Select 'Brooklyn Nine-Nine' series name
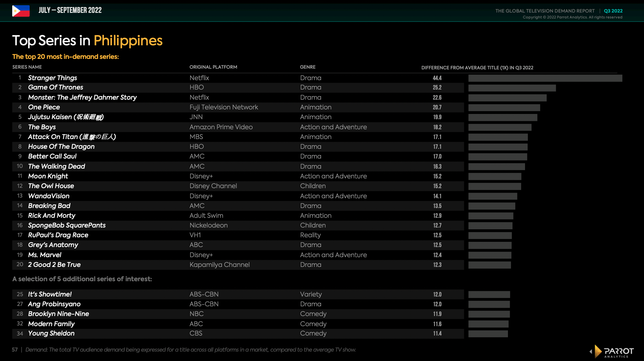Image resolution: width=644 pixels, height=361 pixels. [59, 314]
